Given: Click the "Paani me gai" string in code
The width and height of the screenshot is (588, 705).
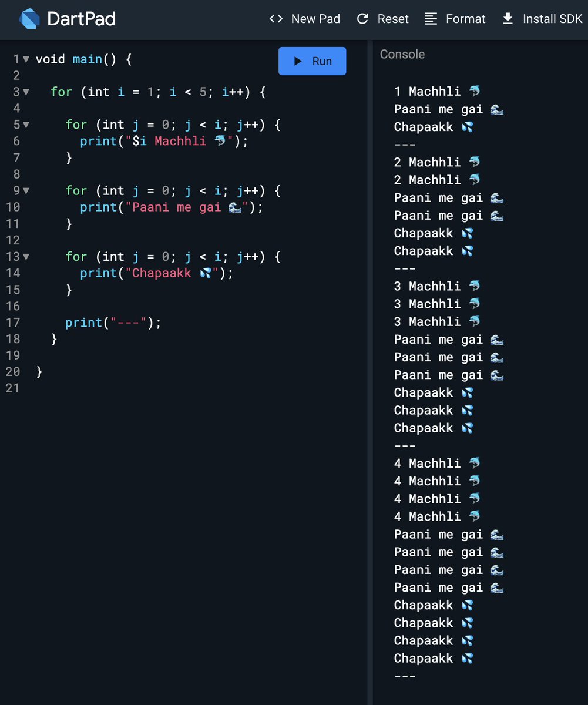Looking at the screenshot, I should tap(187, 207).
